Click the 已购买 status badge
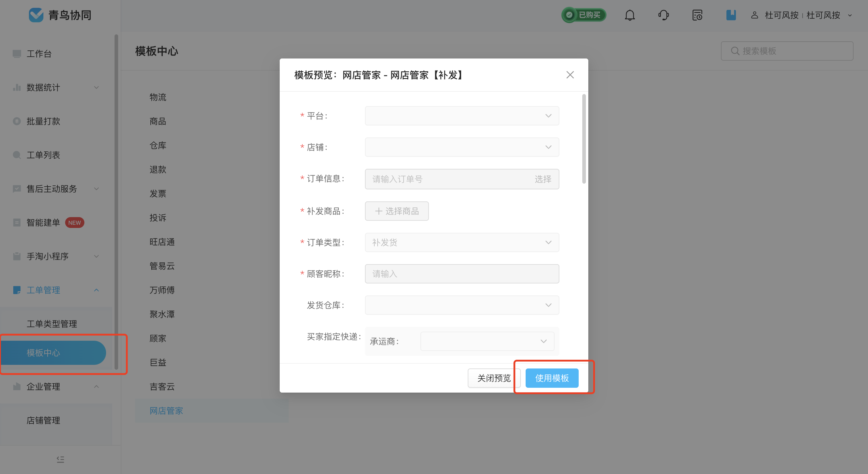 [x=583, y=15]
